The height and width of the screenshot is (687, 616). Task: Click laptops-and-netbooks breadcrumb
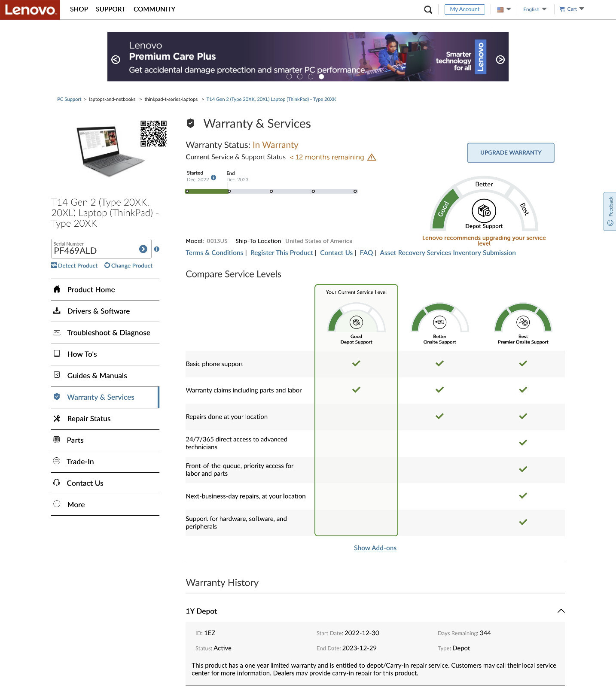(x=112, y=99)
